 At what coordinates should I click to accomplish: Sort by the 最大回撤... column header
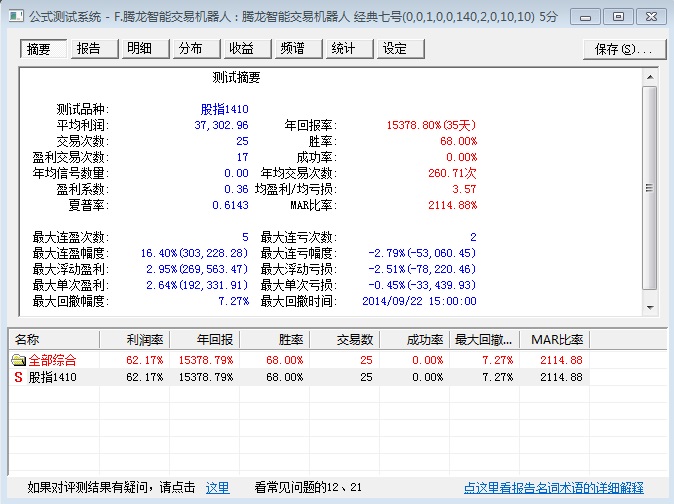485,340
